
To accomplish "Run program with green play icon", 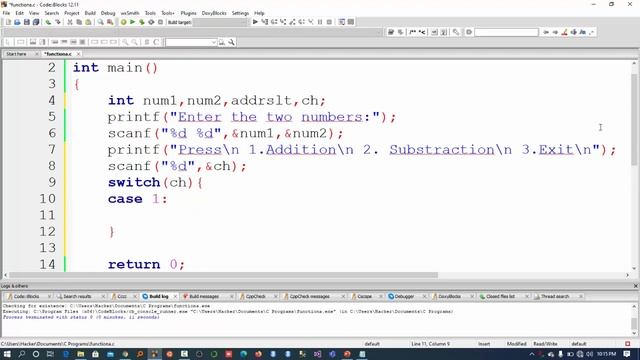I will pyautogui.click(x=132, y=22).
